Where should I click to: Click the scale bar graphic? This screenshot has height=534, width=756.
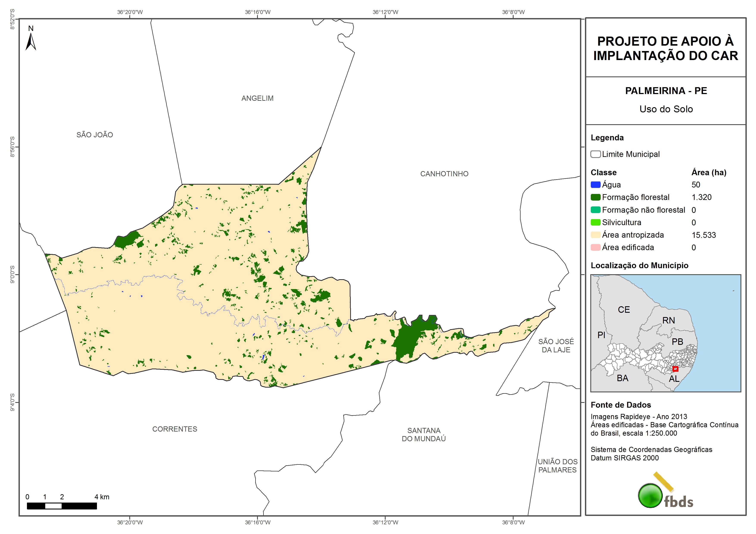pyautogui.click(x=62, y=506)
